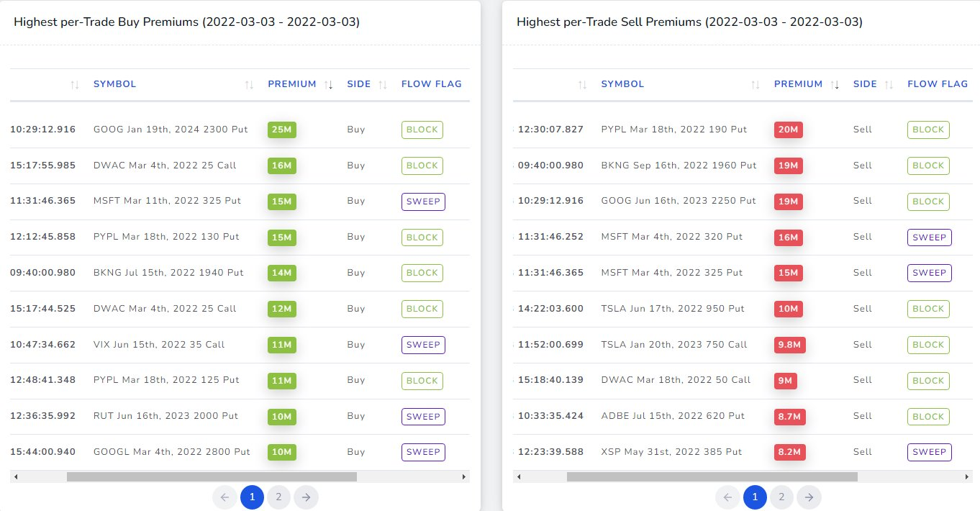Image resolution: width=980 pixels, height=511 pixels.
Task: Select page 1 in Buy Premiums pagination
Action: [252, 497]
